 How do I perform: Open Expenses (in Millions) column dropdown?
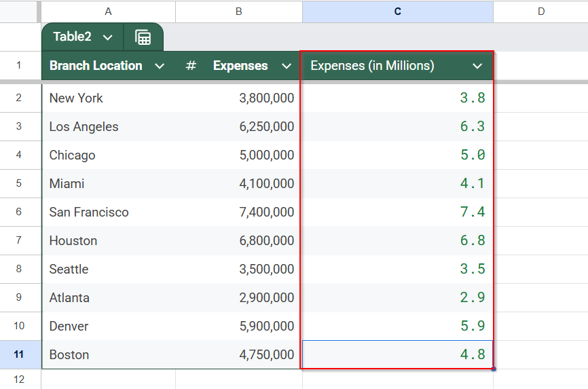(x=477, y=66)
